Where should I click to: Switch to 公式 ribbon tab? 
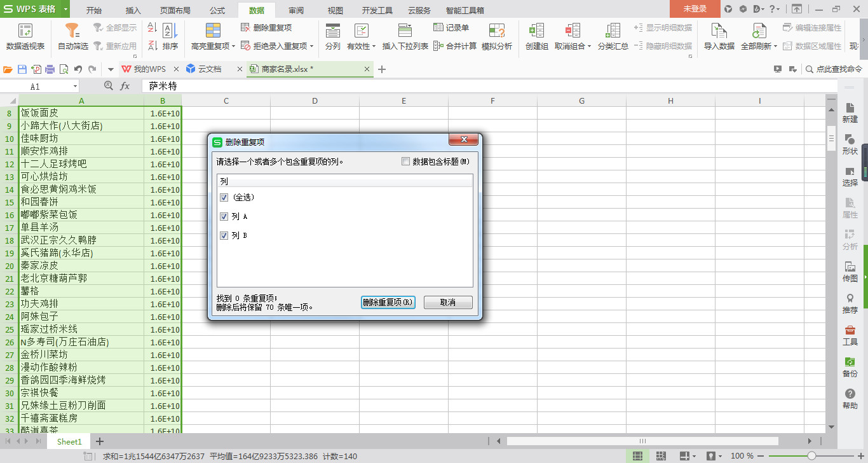pos(217,10)
